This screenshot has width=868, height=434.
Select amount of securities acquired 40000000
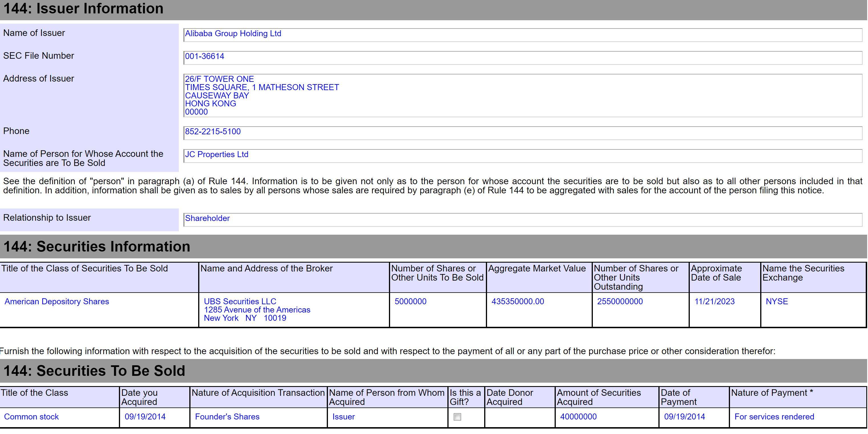(x=578, y=417)
